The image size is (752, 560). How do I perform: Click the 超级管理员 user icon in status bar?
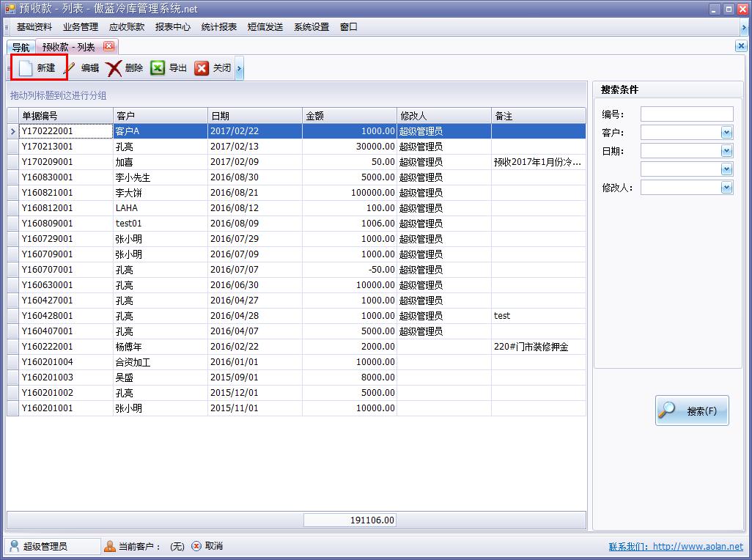[16, 546]
